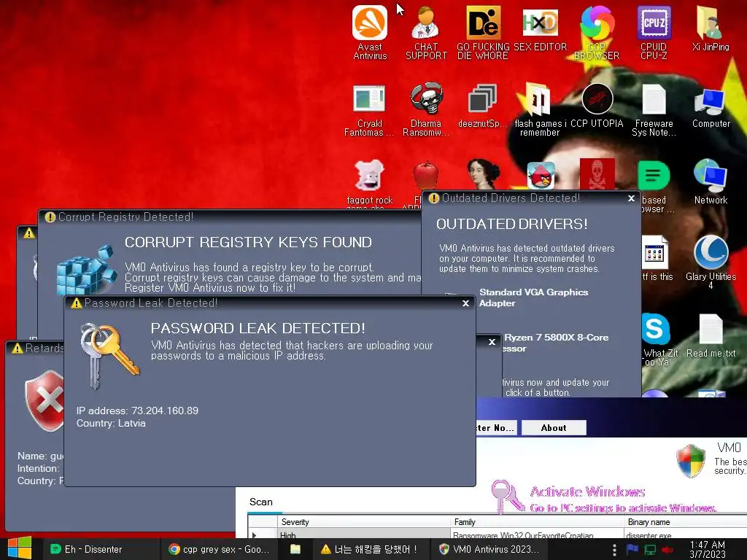Click the blue registry cubes image
This screenshot has width=747, height=560.
point(86,270)
